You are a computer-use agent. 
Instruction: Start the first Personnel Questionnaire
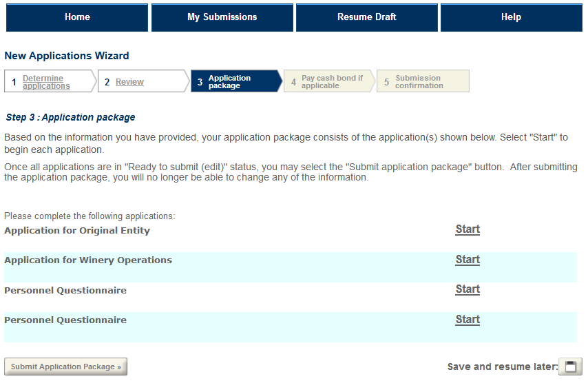(x=468, y=289)
